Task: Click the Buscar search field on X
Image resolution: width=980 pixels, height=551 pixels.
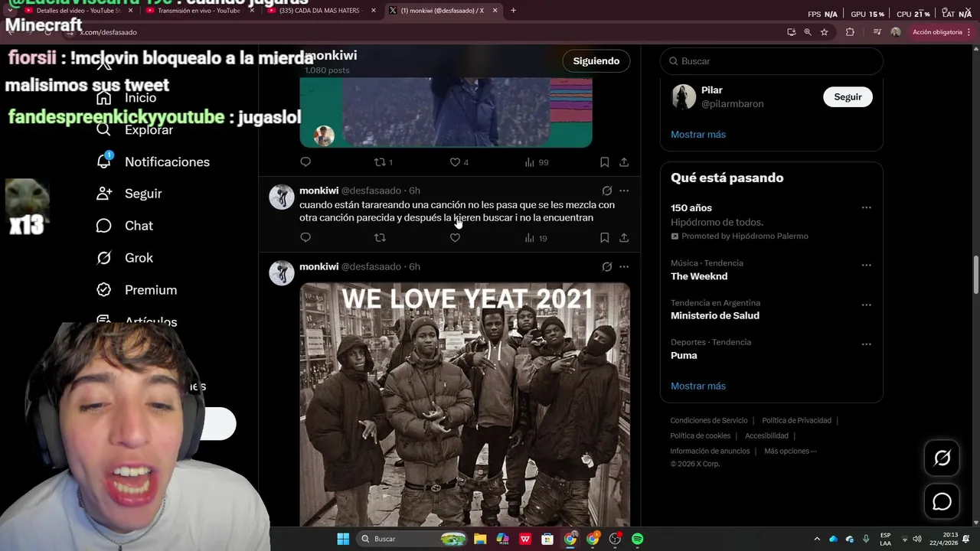Action: (x=772, y=61)
